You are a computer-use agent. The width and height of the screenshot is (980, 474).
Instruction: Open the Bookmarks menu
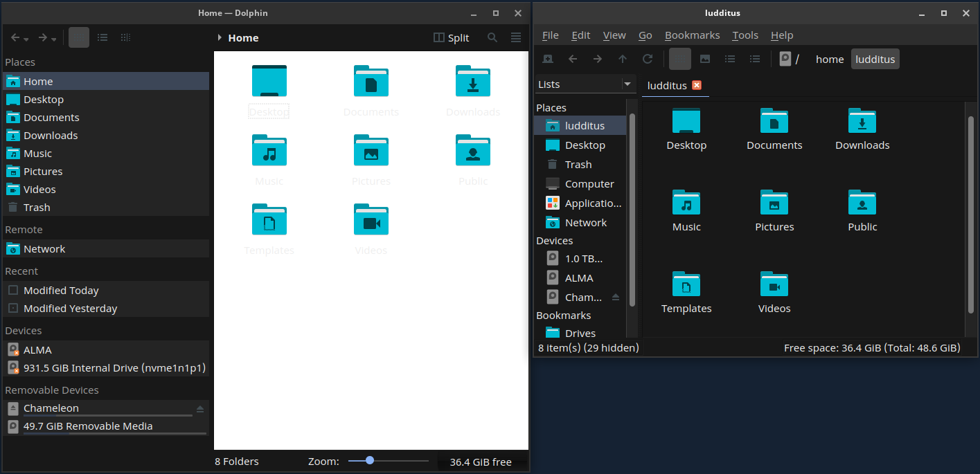(692, 35)
